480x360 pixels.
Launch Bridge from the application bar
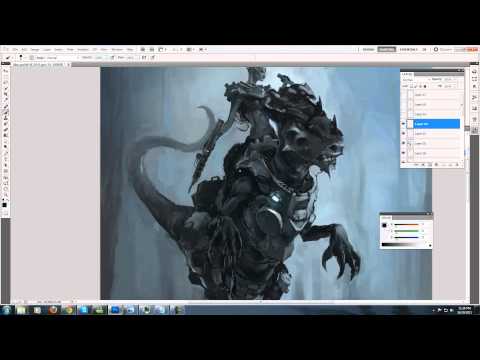(143, 49)
